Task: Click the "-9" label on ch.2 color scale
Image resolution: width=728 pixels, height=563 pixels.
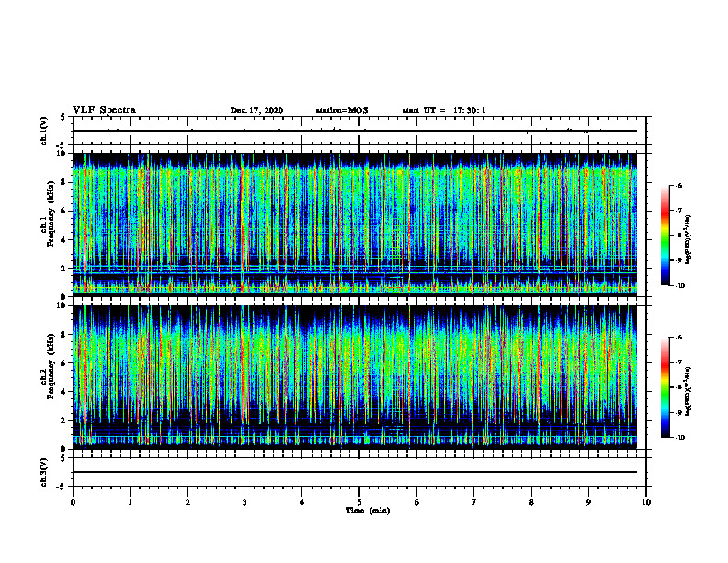Action: coord(678,412)
